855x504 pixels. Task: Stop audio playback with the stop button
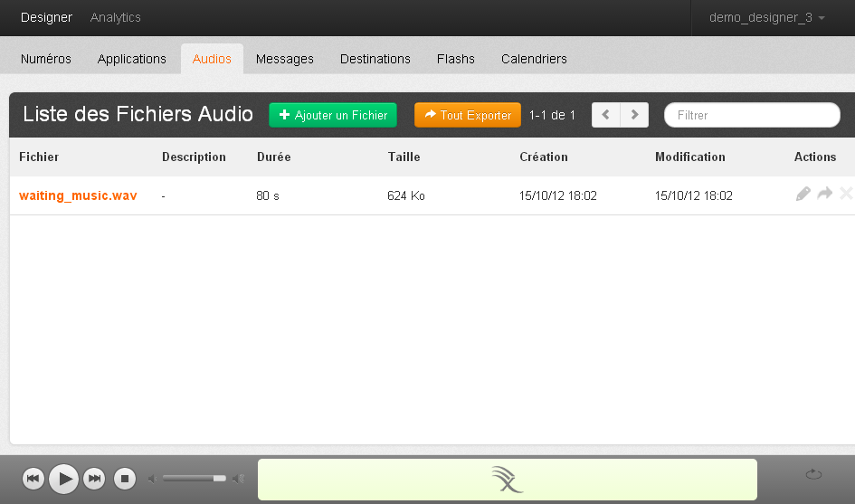[x=126, y=479]
